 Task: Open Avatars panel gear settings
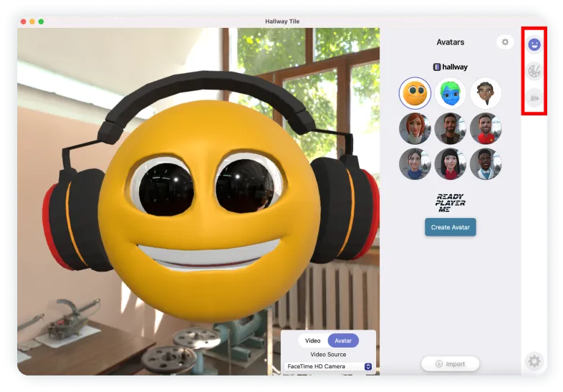click(x=505, y=42)
